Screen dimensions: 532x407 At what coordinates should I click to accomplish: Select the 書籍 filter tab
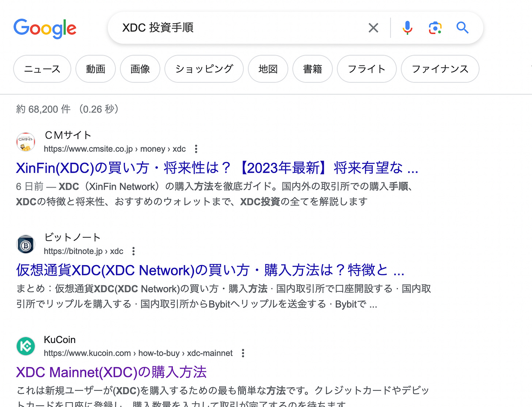click(313, 69)
